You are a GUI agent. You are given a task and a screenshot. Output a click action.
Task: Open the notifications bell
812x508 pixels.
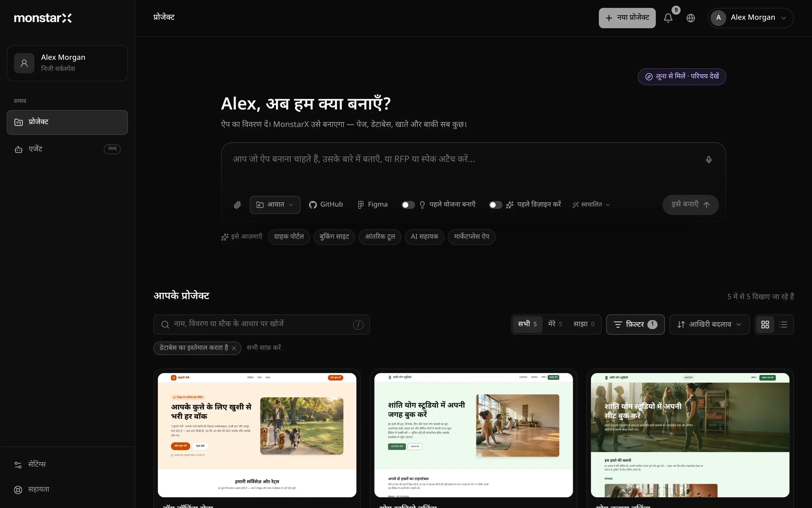point(668,18)
